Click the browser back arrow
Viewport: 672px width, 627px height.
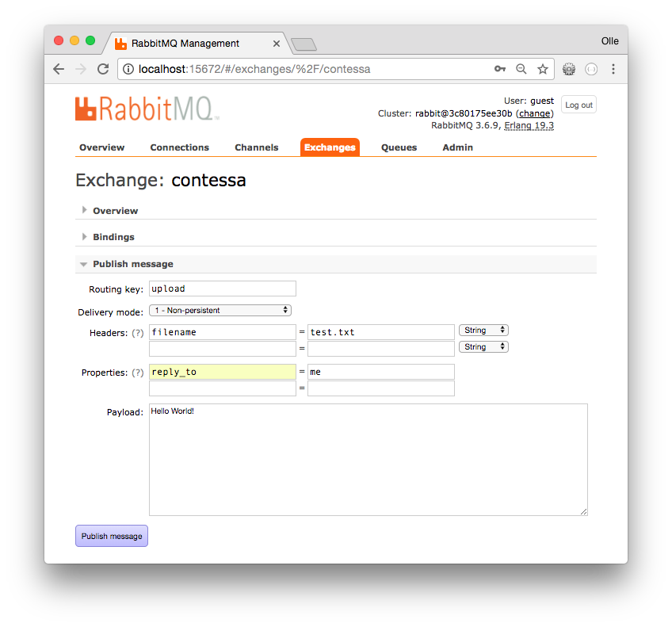(x=59, y=69)
